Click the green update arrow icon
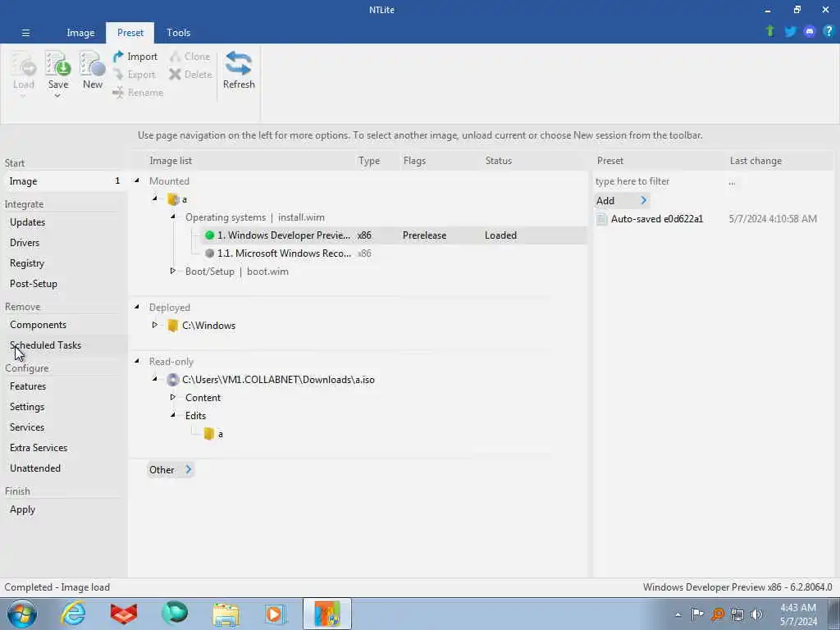Image resolution: width=840 pixels, height=630 pixels. pyautogui.click(x=769, y=31)
